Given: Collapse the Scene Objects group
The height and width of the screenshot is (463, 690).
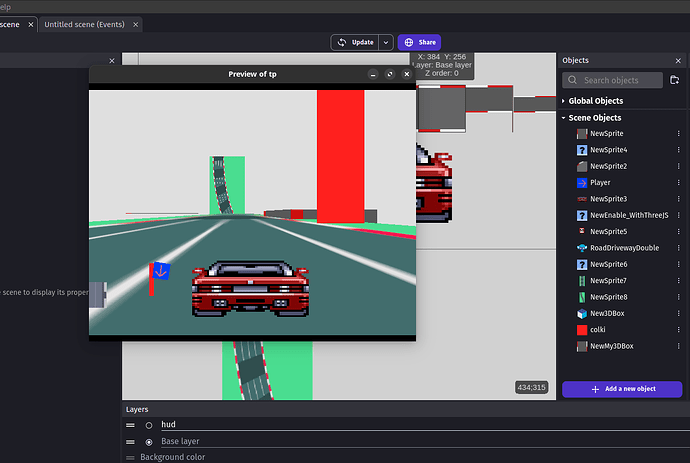Looking at the screenshot, I should coord(563,118).
